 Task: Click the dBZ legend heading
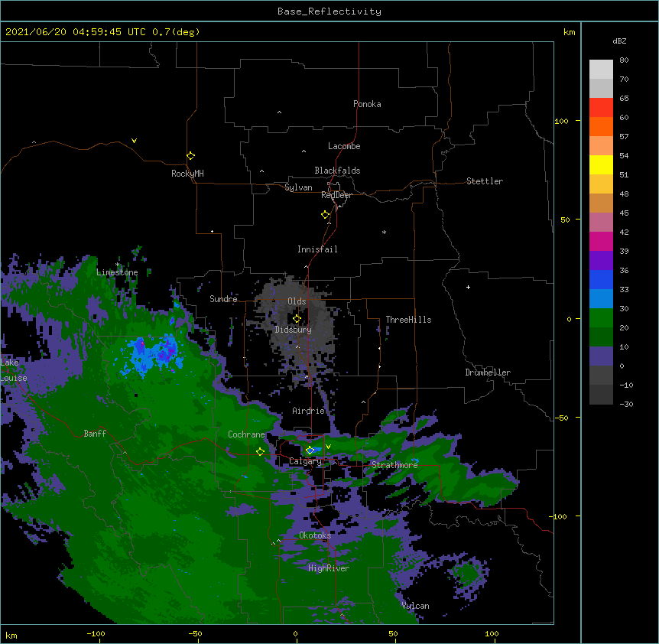click(x=619, y=41)
